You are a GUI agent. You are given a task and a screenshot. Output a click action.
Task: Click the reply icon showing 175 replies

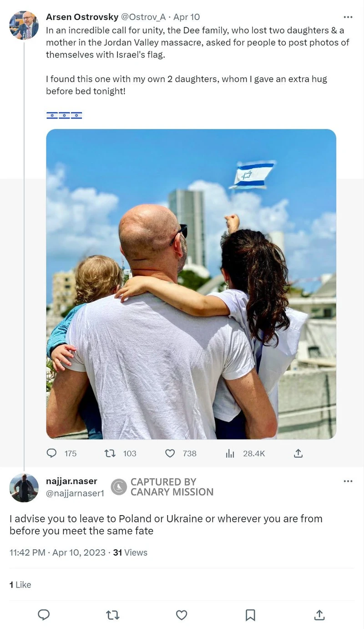click(52, 453)
